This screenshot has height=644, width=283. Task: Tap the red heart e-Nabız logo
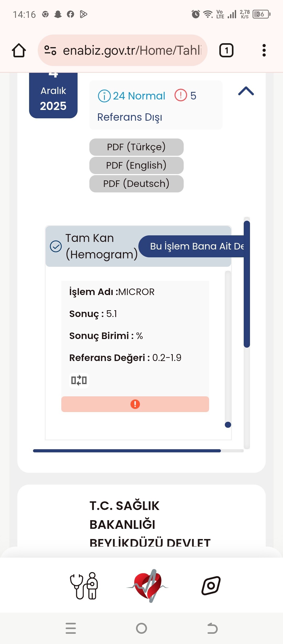point(148,586)
